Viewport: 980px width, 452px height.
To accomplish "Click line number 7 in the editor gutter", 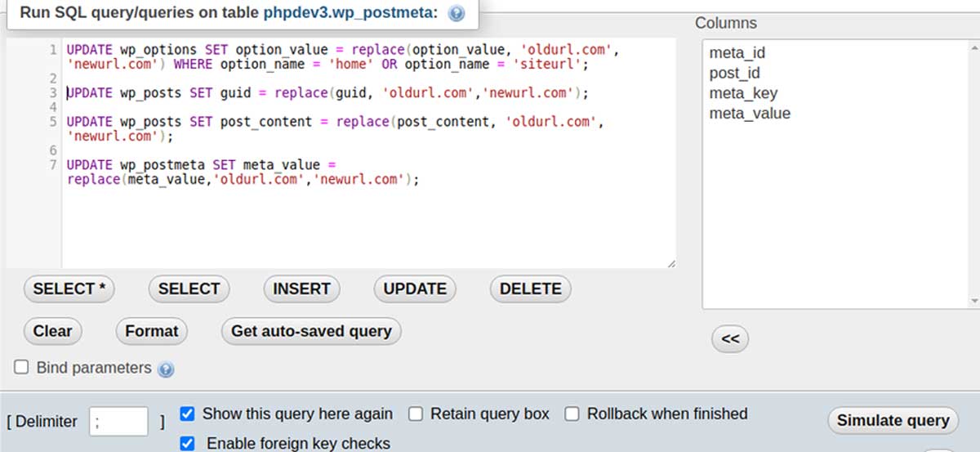I will click(x=53, y=165).
